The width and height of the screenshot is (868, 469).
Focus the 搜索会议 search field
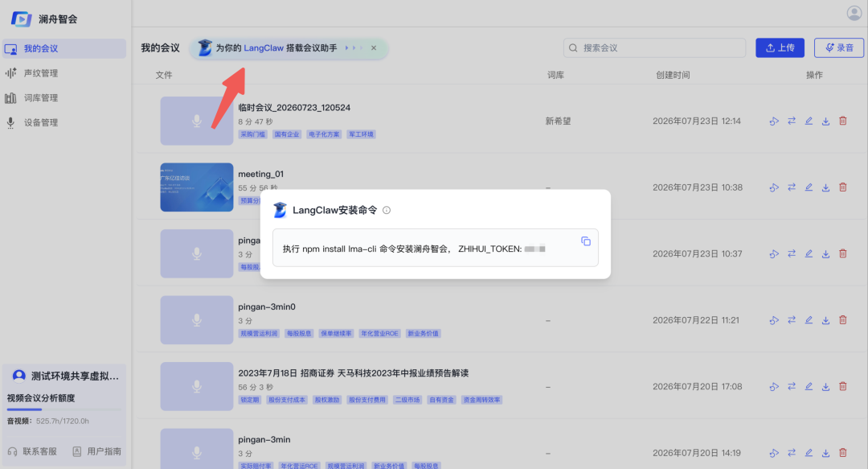coord(654,48)
